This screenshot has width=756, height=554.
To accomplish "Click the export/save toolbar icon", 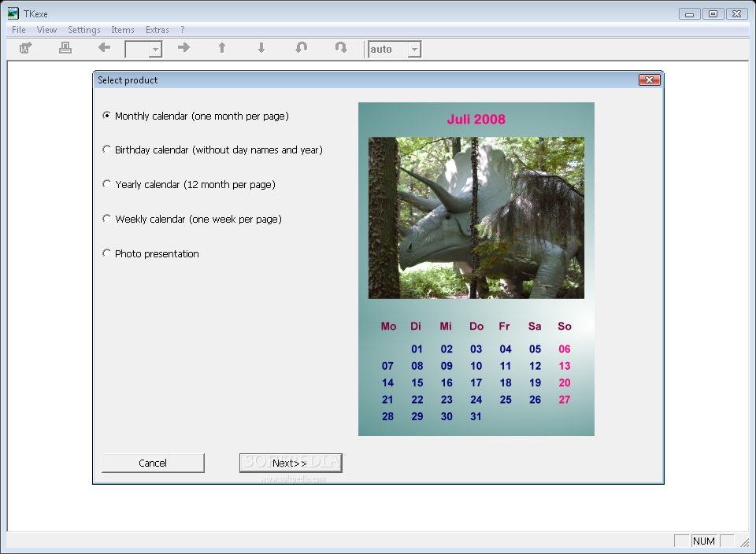I will click(x=25, y=48).
